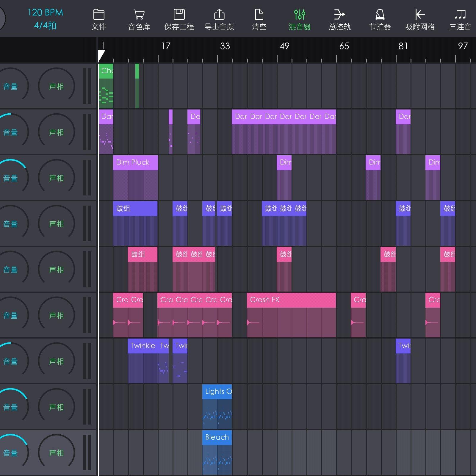
Task: Enable 三连音 triplet mode
Action: pos(460,15)
